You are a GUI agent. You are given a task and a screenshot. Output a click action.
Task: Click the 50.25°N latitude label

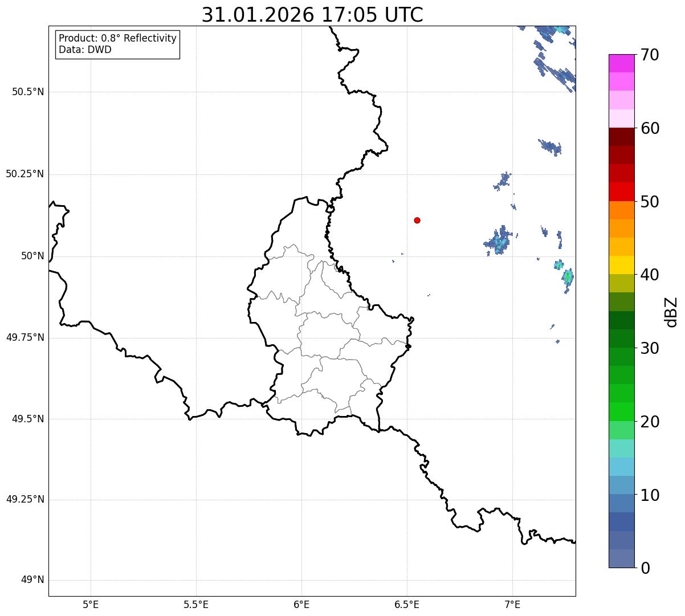25,174
